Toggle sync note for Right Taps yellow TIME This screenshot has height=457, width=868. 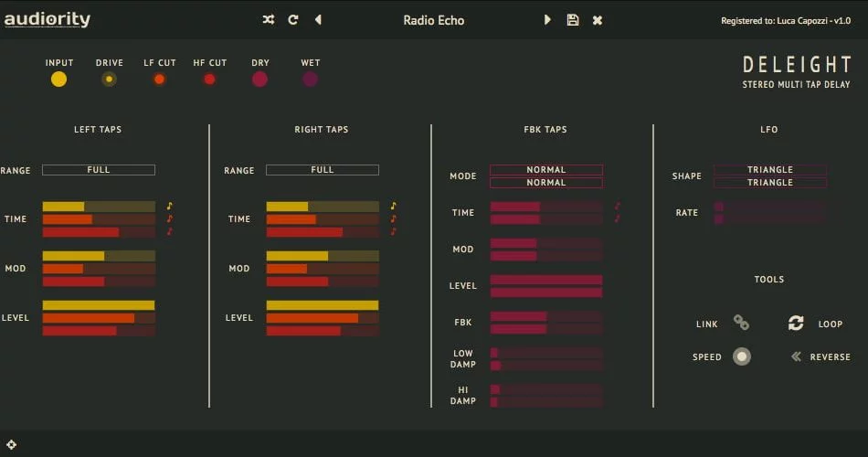393,206
